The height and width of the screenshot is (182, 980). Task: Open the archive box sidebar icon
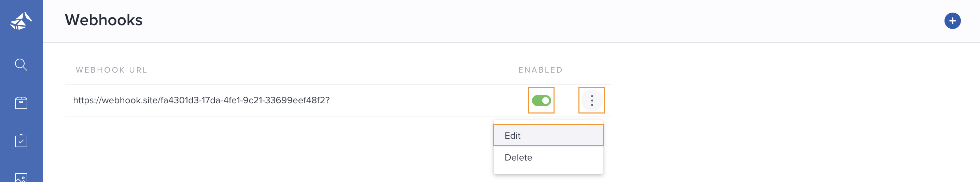click(21, 103)
